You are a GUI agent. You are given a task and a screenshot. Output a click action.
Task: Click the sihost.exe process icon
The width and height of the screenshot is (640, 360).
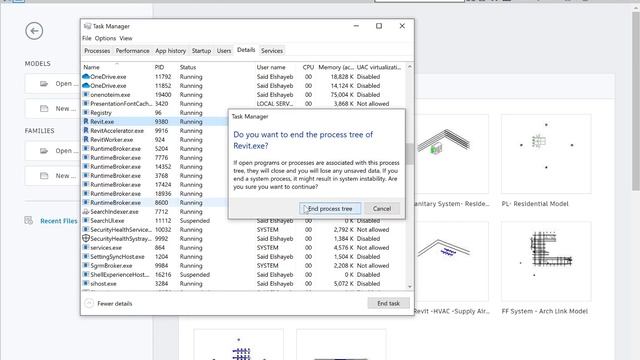tap(86, 283)
